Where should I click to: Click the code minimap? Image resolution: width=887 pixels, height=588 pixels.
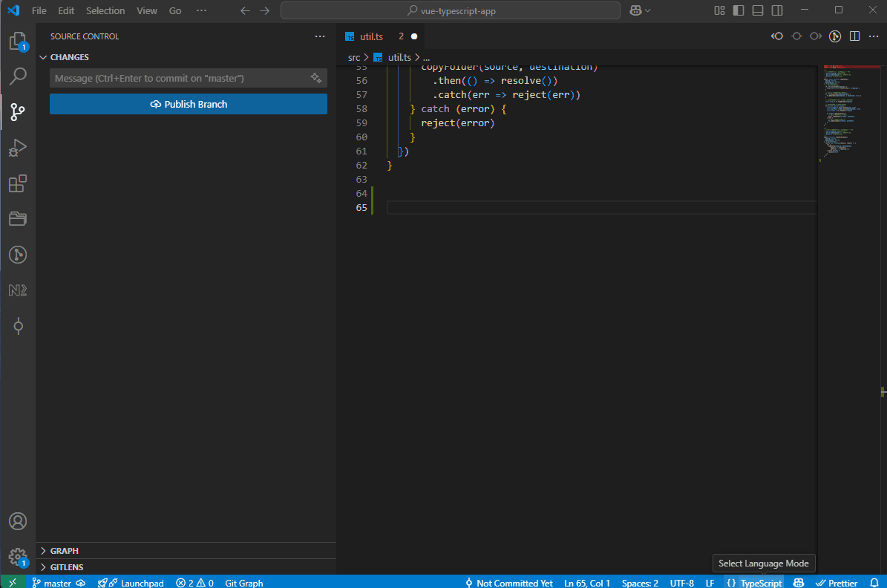click(848, 113)
